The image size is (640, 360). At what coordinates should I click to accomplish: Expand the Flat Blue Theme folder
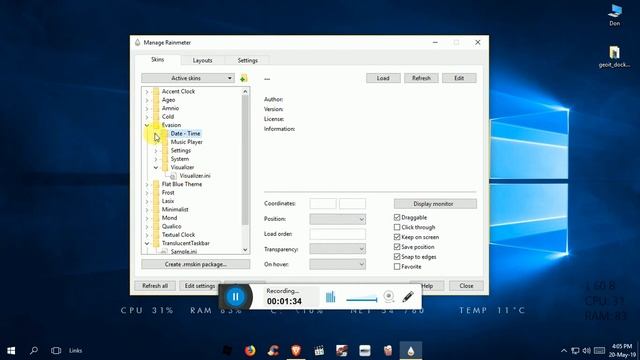(147, 184)
